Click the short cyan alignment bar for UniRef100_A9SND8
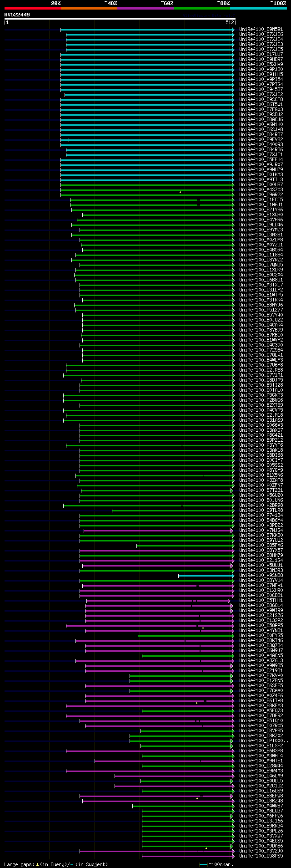Viewport: 291px width, 868px height. 206,576
